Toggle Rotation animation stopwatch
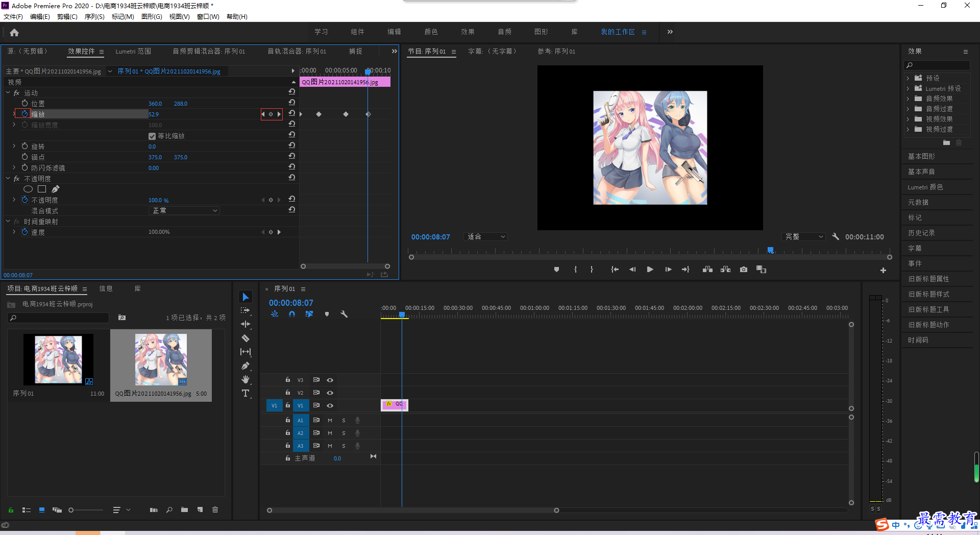The width and height of the screenshot is (980, 535). coord(24,146)
